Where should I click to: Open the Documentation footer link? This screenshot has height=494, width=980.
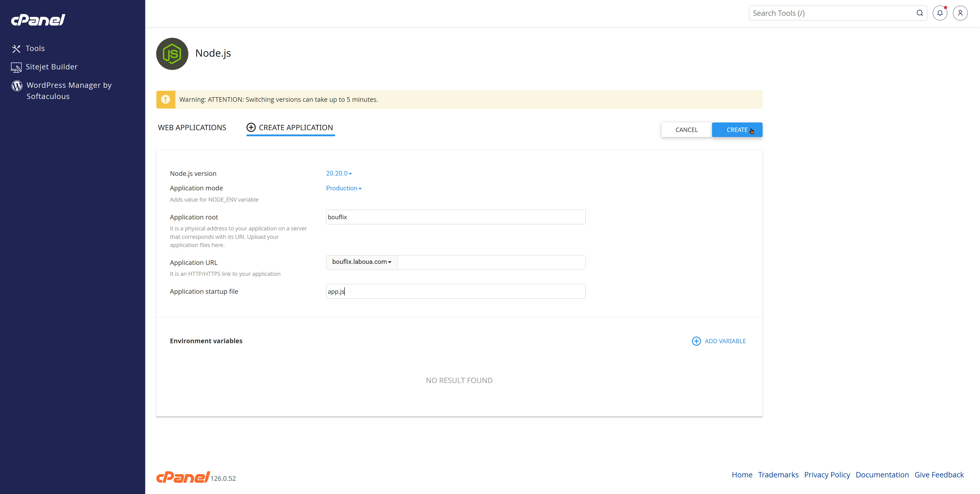(882, 475)
